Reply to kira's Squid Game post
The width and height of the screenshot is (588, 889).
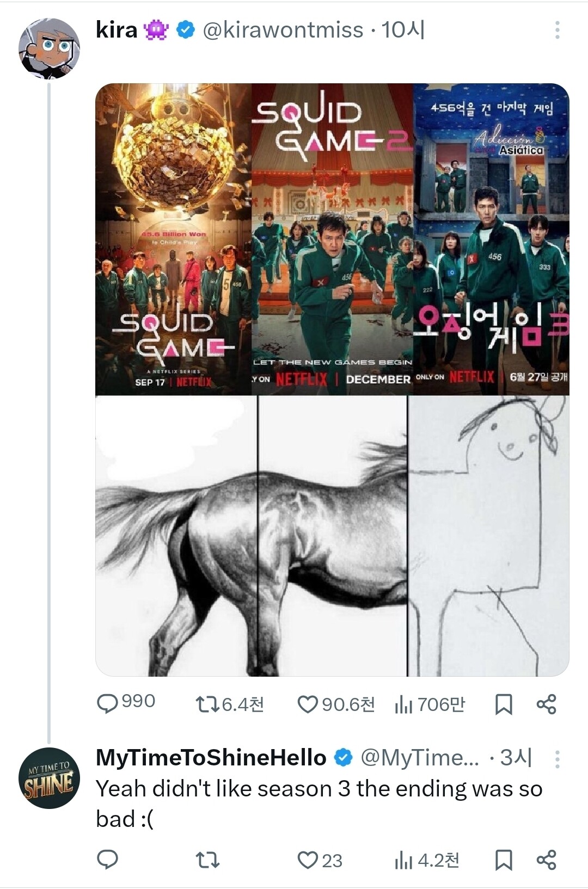pos(108,703)
